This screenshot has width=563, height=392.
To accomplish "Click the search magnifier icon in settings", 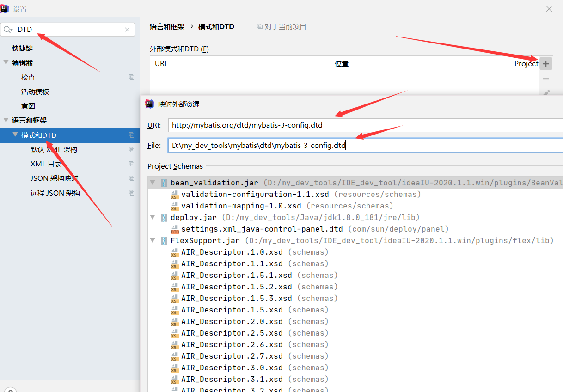I will (x=8, y=30).
